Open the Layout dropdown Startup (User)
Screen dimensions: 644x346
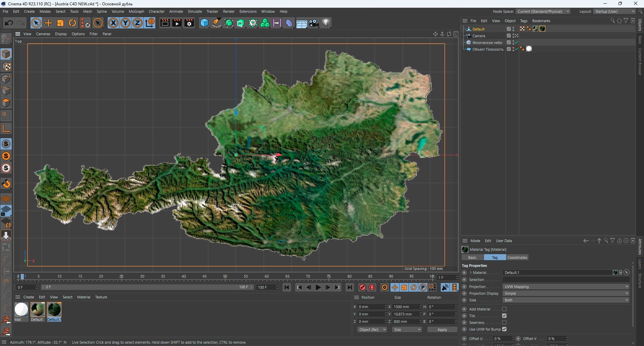[614, 11]
